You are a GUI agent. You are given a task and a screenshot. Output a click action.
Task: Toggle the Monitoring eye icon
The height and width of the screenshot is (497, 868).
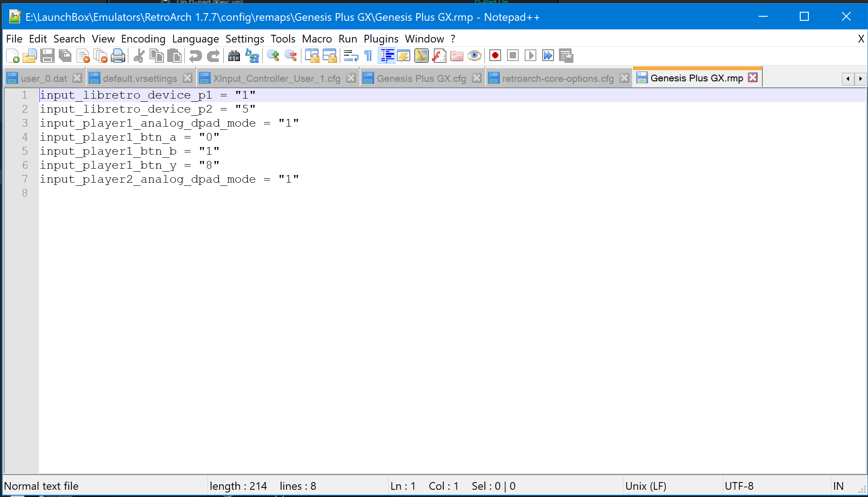(474, 56)
